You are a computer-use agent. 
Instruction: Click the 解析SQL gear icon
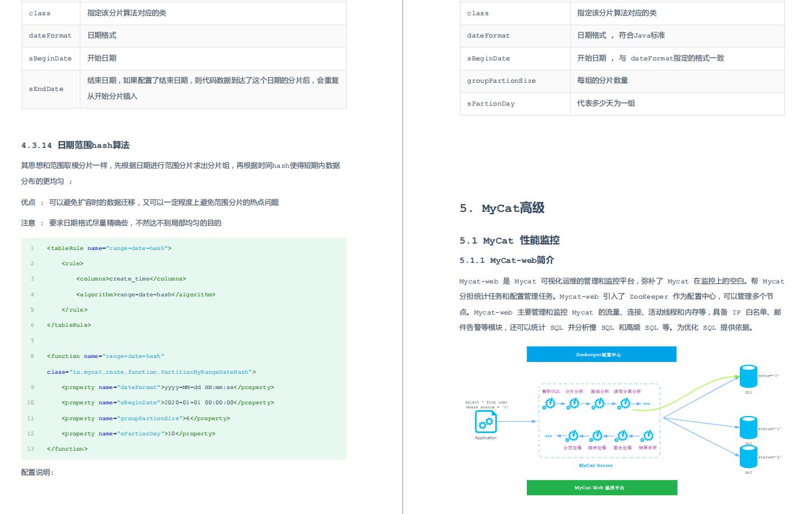coord(550,404)
